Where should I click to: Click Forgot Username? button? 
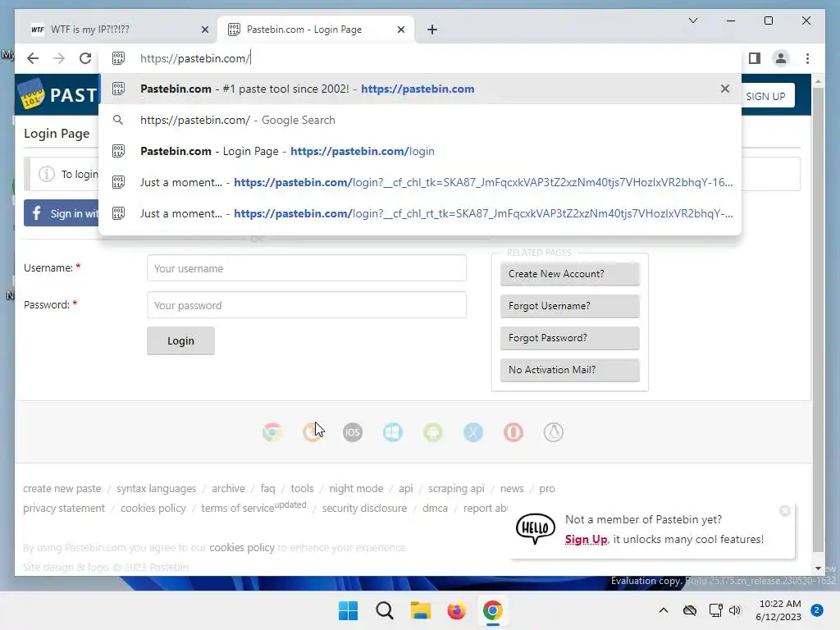(x=569, y=306)
